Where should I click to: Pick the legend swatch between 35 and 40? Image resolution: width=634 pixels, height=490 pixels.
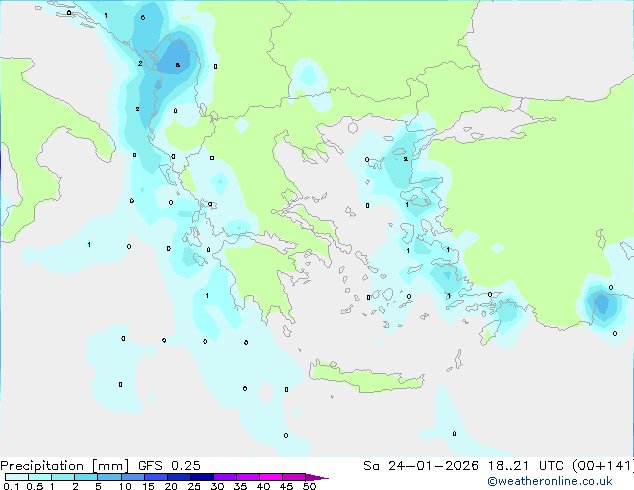248,477
